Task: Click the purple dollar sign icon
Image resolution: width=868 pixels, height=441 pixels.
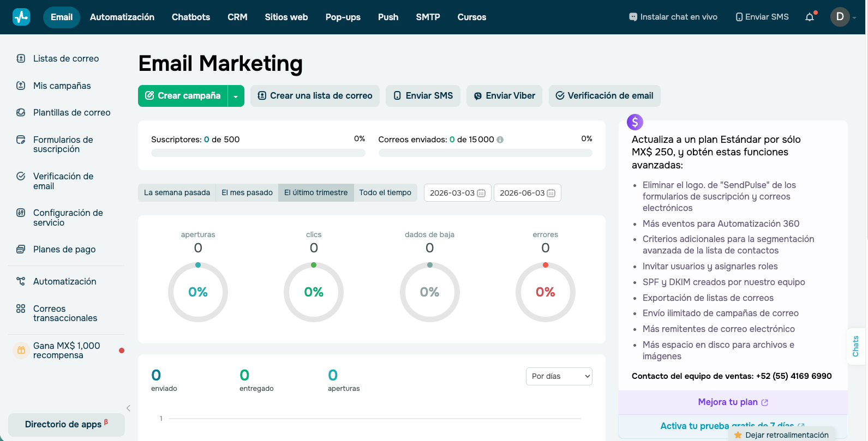Action: 635,122
